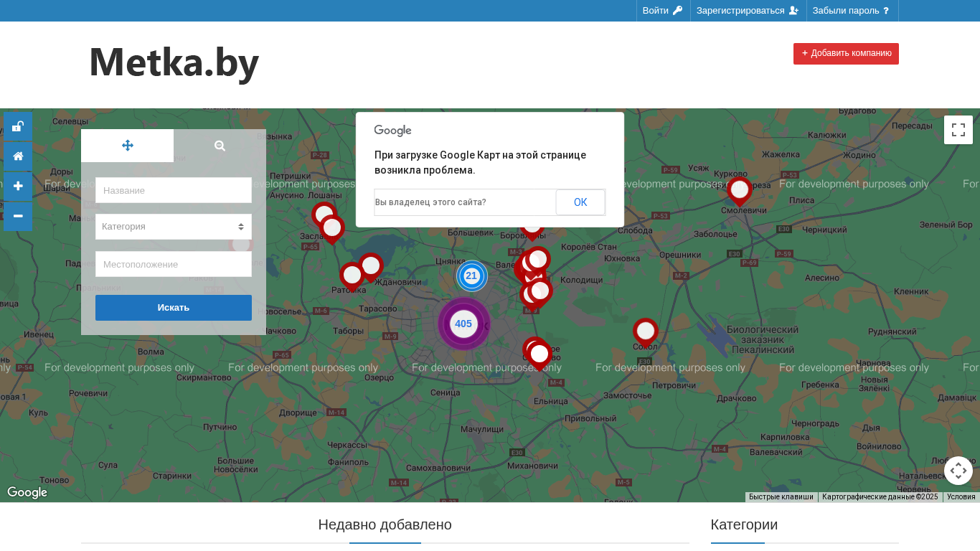Click the Добавить компанию button
980x551 pixels.
coord(846,54)
